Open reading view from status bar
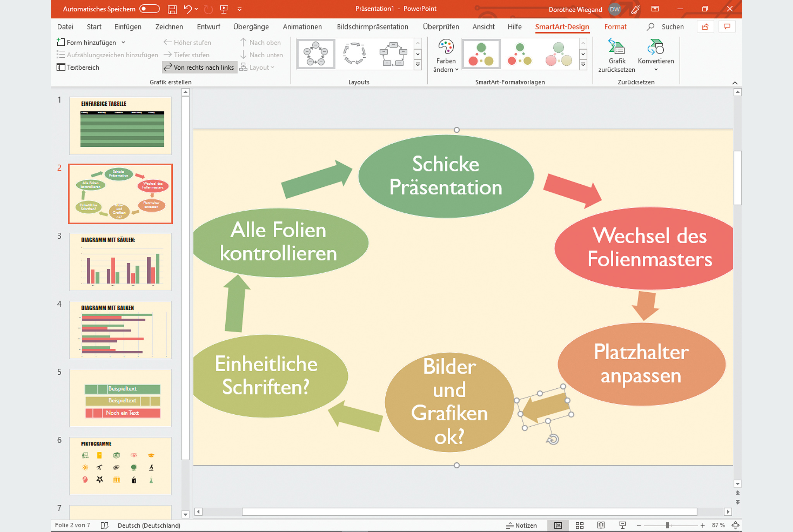This screenshot has height=532, width=793. [x=601, y=525]
